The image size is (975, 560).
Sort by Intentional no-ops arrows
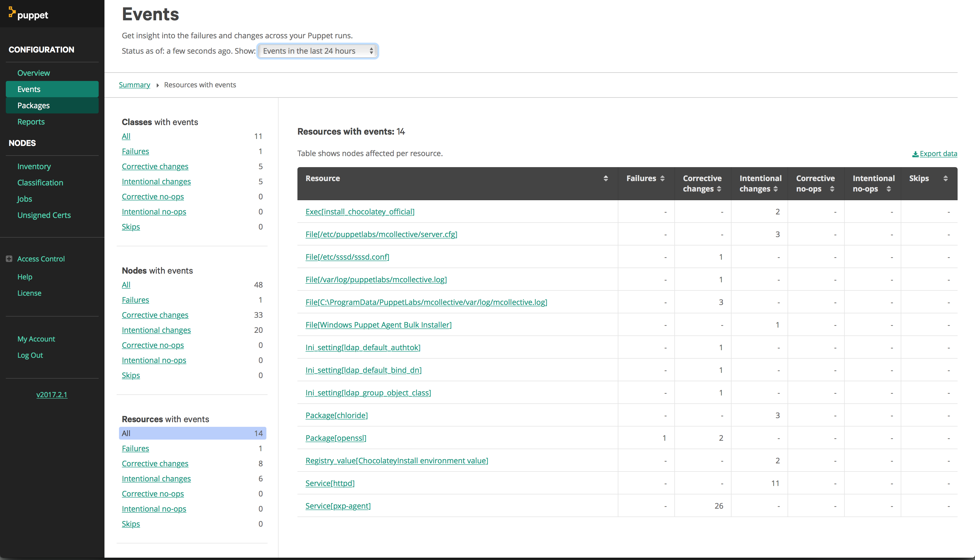pos(889,189)
